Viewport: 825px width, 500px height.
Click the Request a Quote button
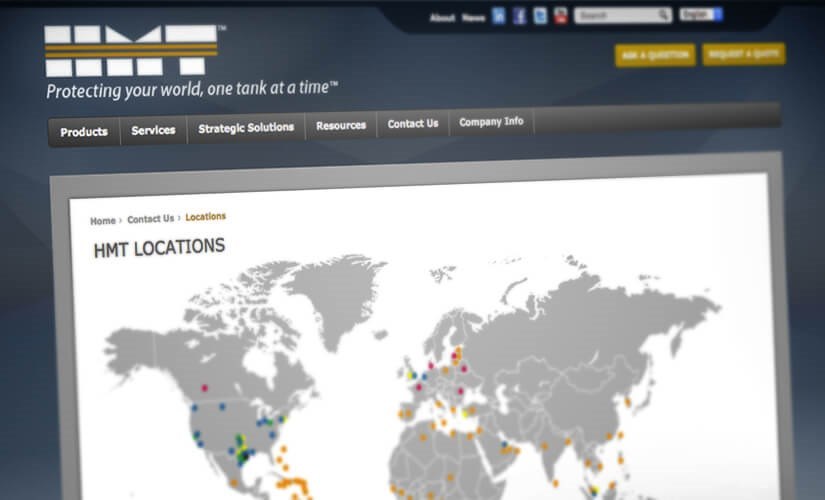pyautogui.click(x=743, y=54)
